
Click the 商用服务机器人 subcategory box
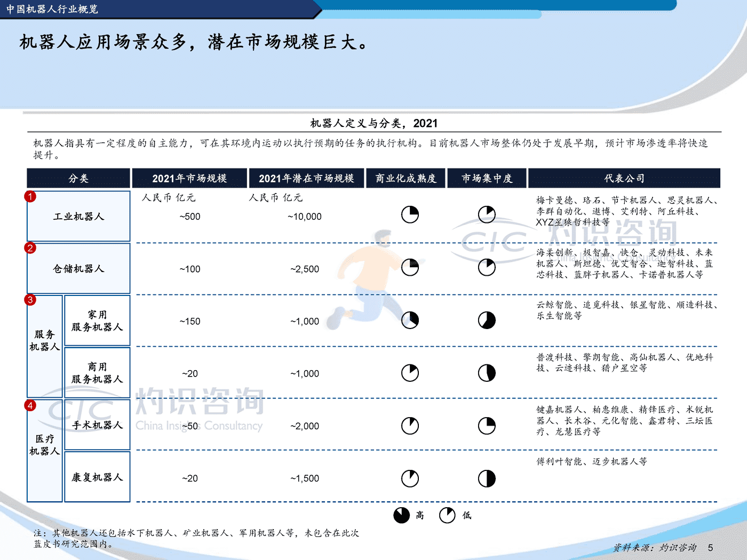pos(97,373)
